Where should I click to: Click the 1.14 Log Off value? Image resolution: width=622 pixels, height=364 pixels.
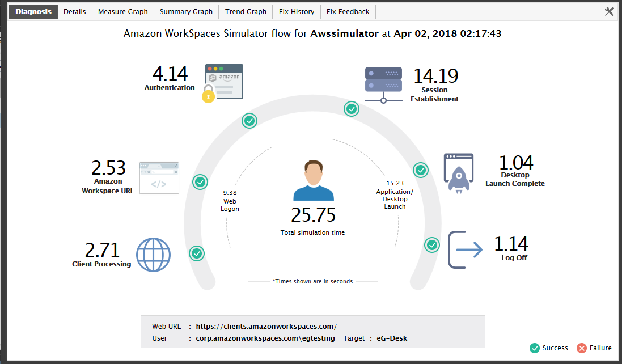coord(511,244)
